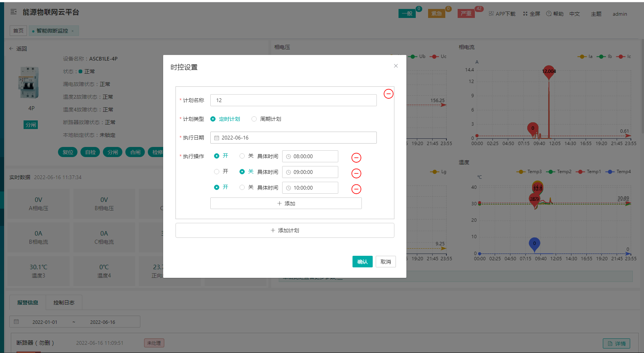Image resolution: width=644 pixels, height=353 pixels.
Task: Open the 帮助 help icon
Action: [x=549, y=14]
